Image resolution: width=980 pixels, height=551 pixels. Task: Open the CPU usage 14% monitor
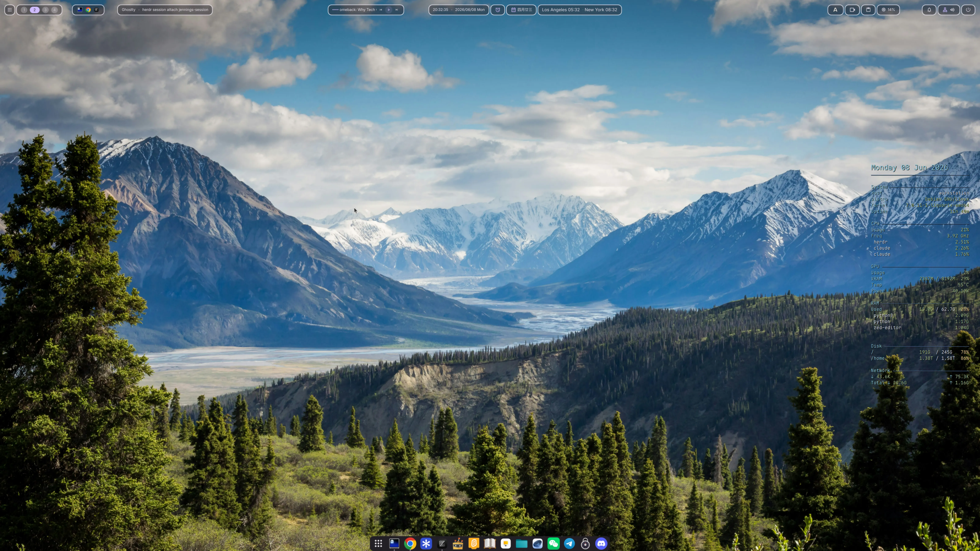(888, 10)
